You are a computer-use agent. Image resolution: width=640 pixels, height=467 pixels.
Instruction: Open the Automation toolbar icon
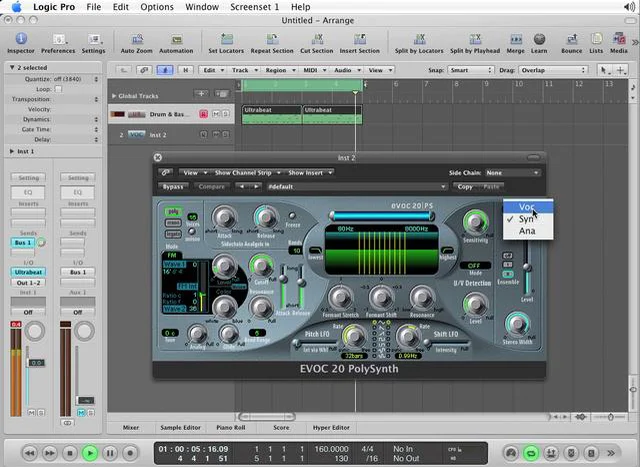point(176,43)
